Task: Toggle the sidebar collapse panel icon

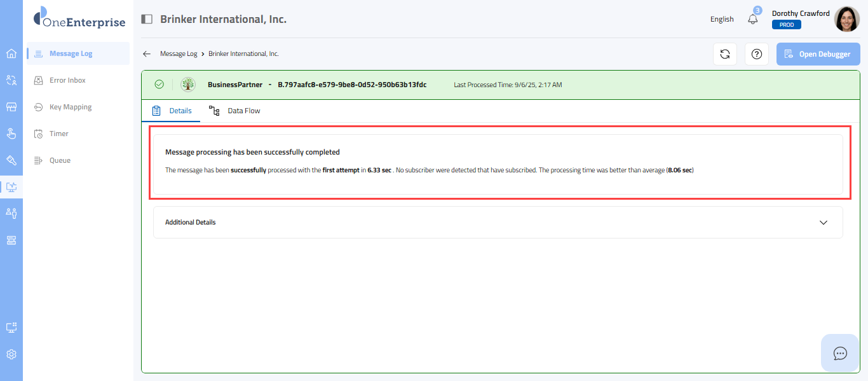Action: coord(147,19)
